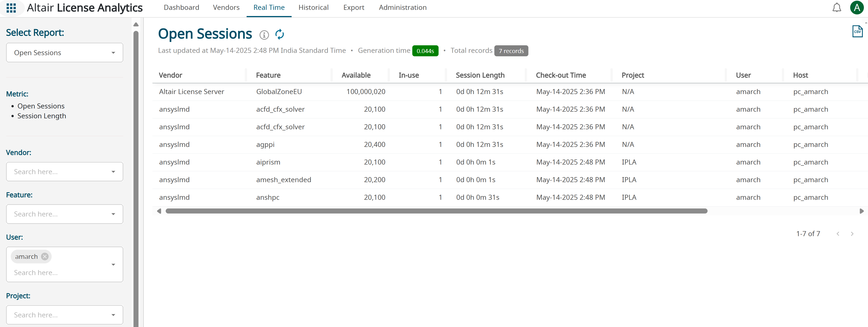Go to the previous page arrow
Viewport: 868px width, 327px height.
click(x=838, y=234)
